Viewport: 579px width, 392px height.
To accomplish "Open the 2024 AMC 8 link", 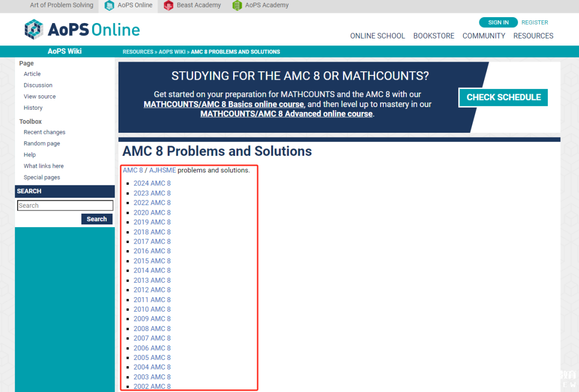I will [152, 183].
